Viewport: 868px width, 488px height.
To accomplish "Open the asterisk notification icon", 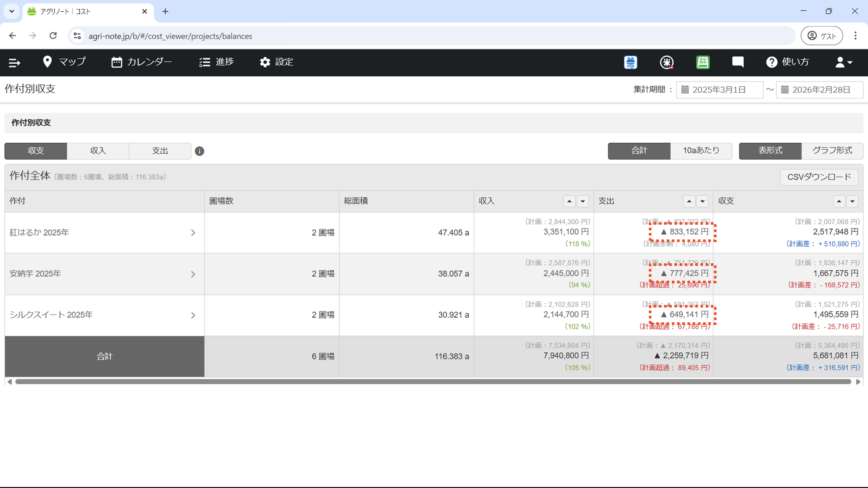I will [x=667, y=62].
